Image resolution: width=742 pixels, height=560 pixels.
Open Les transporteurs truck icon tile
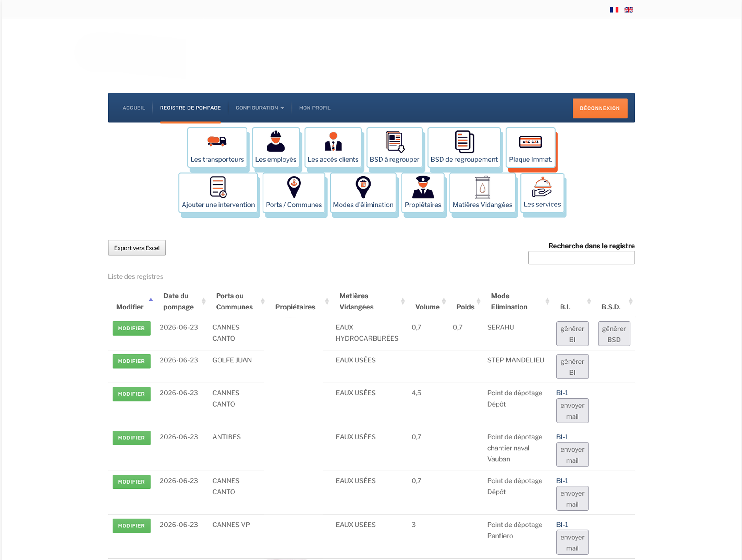(x=217, y=147)
